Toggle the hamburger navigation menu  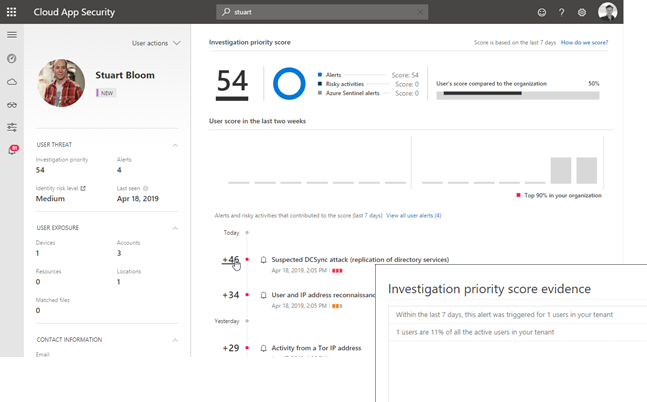pos(12,35)
